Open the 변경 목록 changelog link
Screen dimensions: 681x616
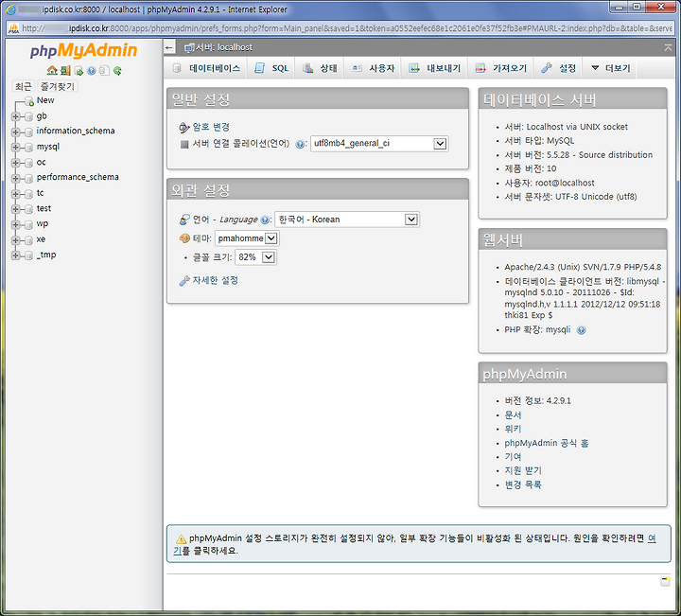(523, 484)
